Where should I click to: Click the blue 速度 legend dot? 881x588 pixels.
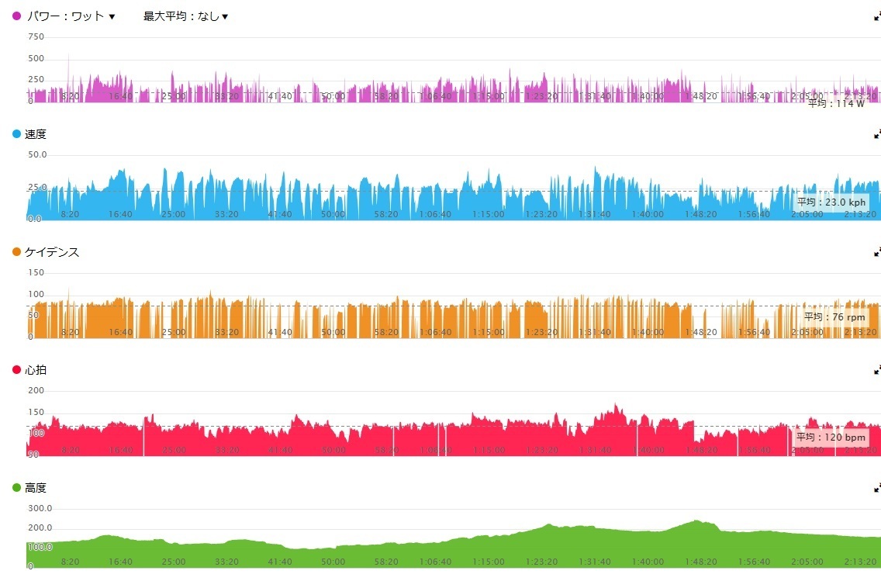16,133
